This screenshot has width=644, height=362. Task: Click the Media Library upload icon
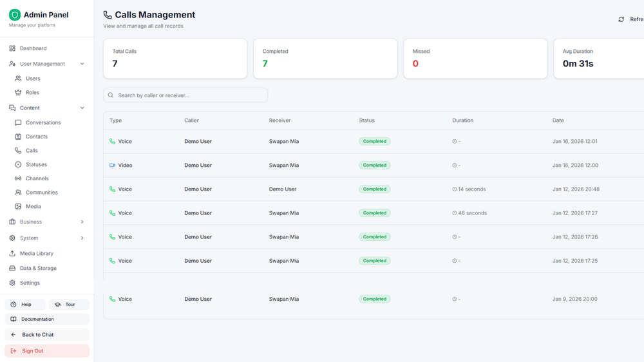[12, 254]
